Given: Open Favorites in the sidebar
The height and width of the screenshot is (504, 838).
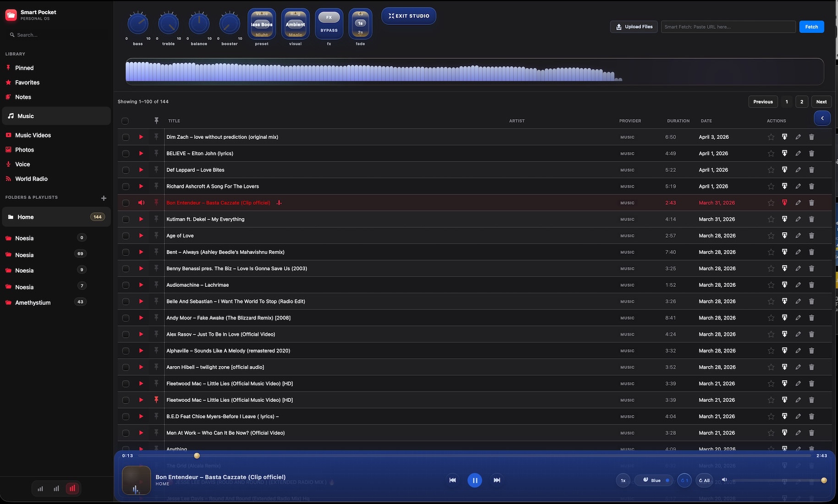Looking at the screenshot, I should click(27, 82).
